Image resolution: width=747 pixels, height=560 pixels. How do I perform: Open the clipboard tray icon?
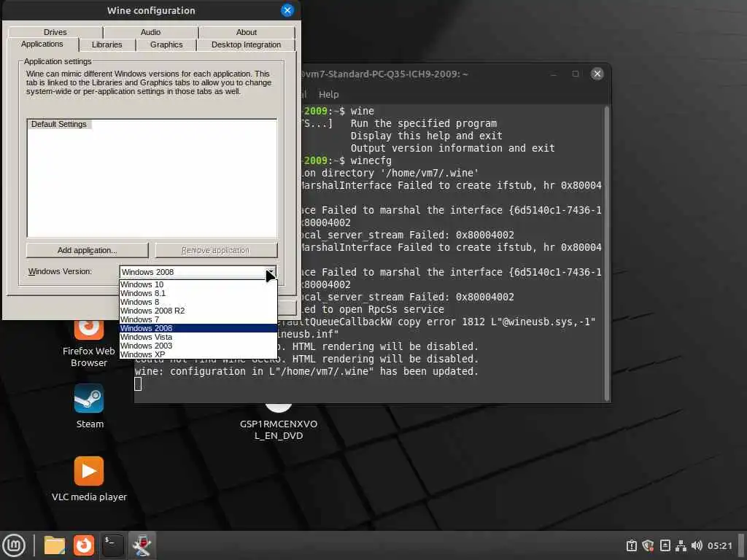632,545
